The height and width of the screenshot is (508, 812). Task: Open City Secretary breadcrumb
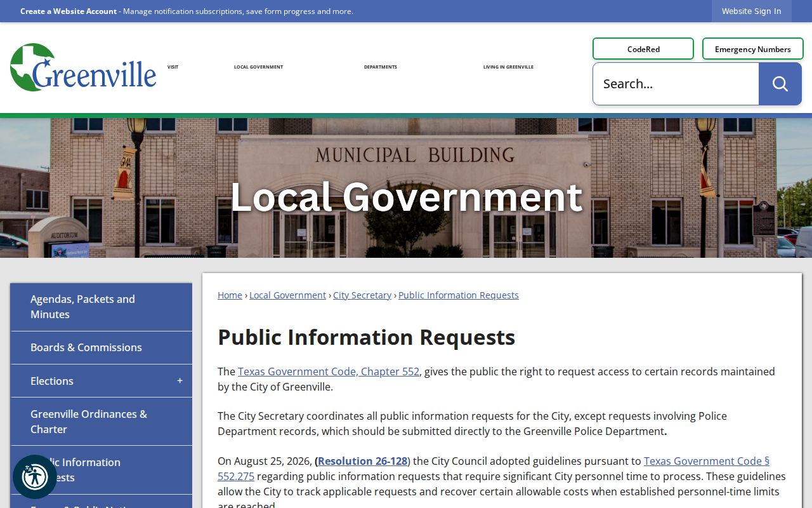[x=362, y=295]
